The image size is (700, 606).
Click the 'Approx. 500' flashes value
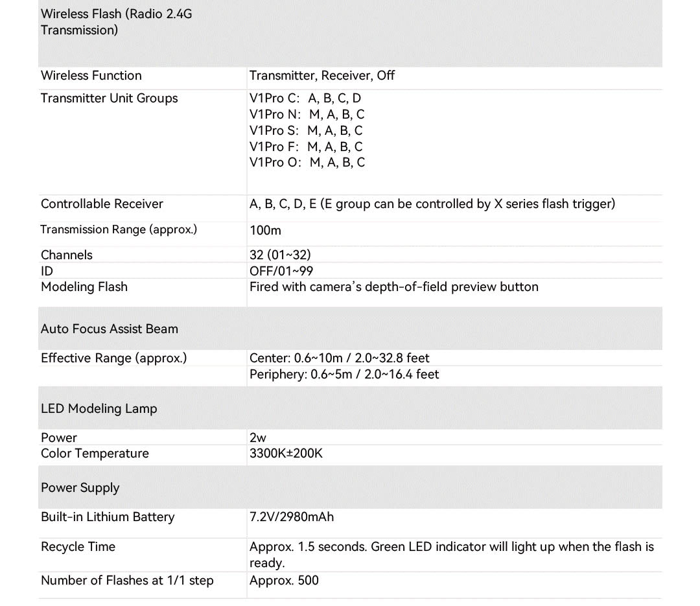pos(284,581)
